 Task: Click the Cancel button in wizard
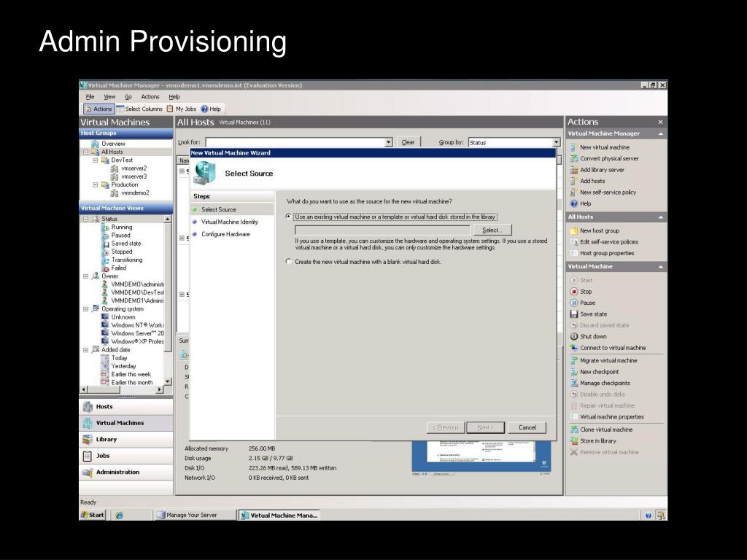(x=527, y=427)
